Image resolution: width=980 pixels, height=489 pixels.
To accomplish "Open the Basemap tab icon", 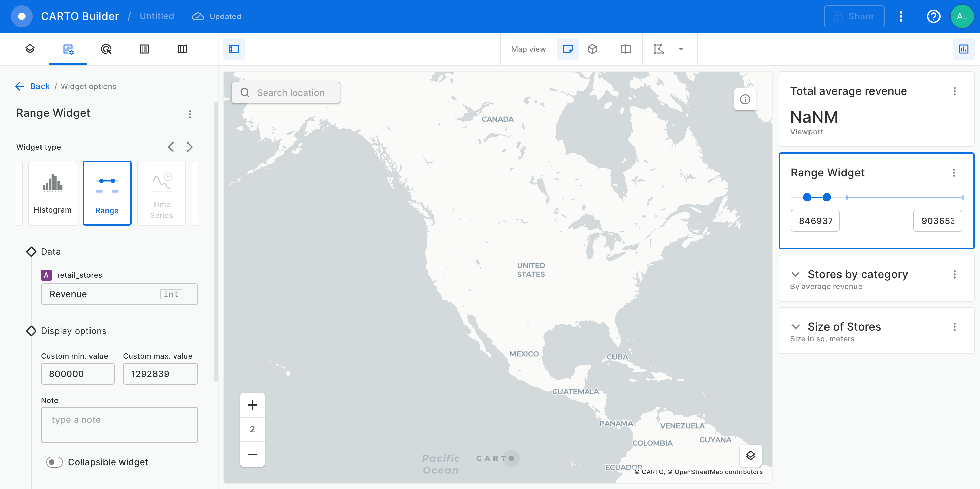I will (x=182, y=49).
